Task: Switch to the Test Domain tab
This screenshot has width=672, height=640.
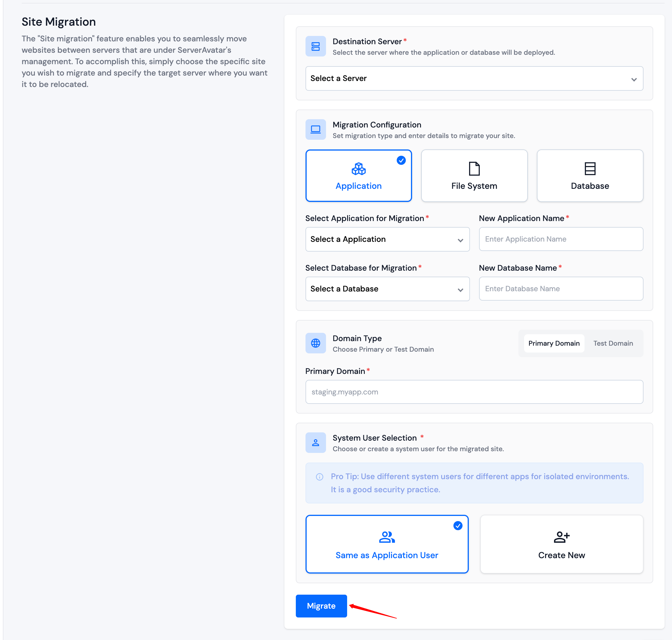Action: point(613,344)
